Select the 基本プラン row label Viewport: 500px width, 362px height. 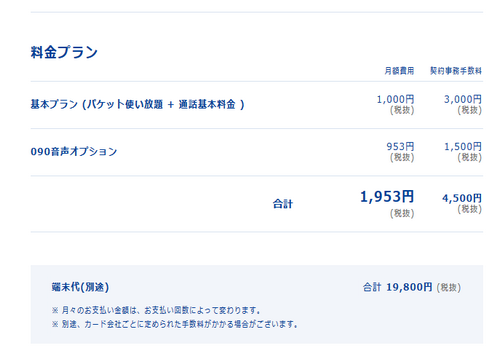click(x=137, y=104)
